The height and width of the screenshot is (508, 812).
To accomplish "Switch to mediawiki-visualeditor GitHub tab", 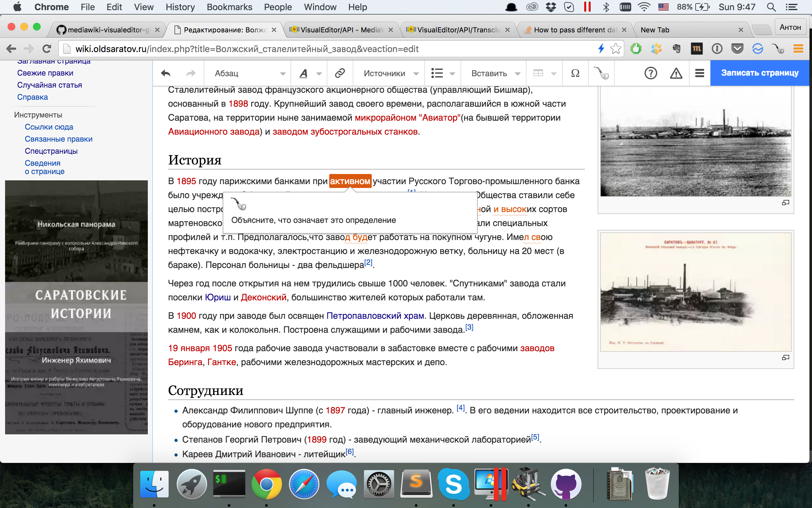I will [108, 30].
